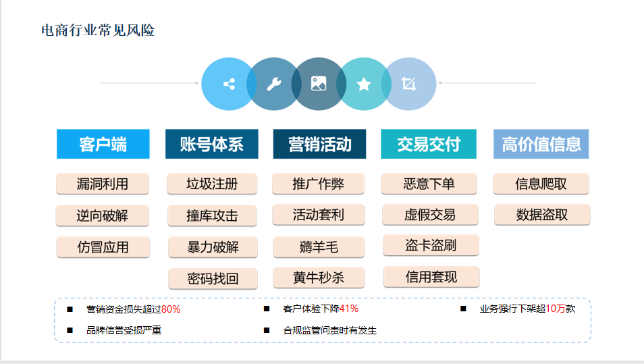Click the 数据盗取 box
The height and width of the screenshot is (364, 644).
tap(542, 215)
